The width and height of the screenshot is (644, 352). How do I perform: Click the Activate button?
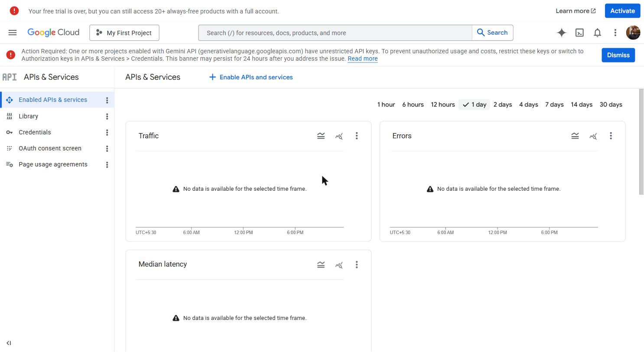click(622, 11)
